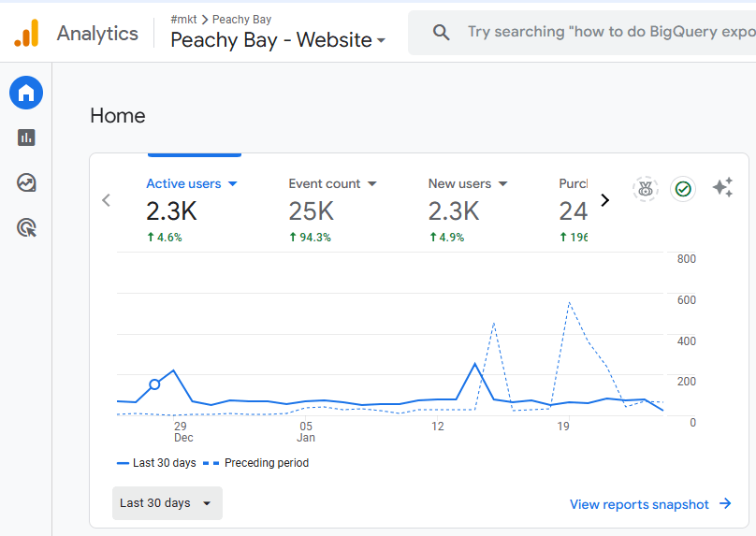Click the 05 Jan axis label

tap(306, 432)
